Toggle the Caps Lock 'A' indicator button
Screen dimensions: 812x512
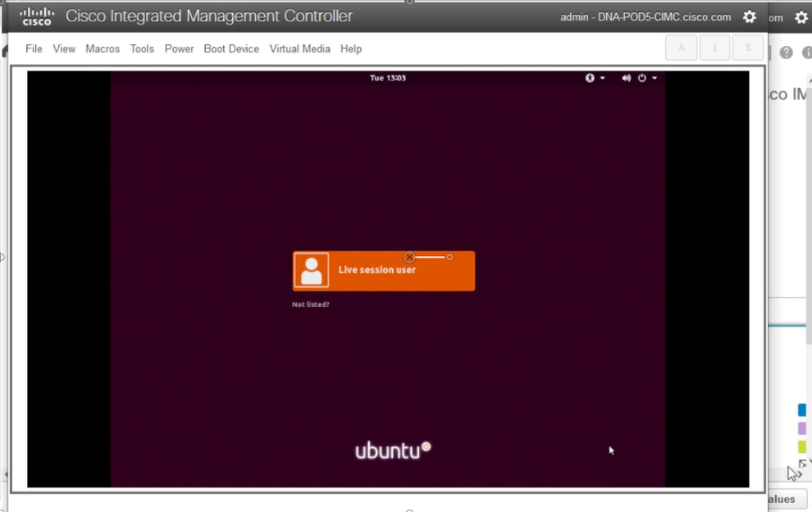click(x=682, y=48)
